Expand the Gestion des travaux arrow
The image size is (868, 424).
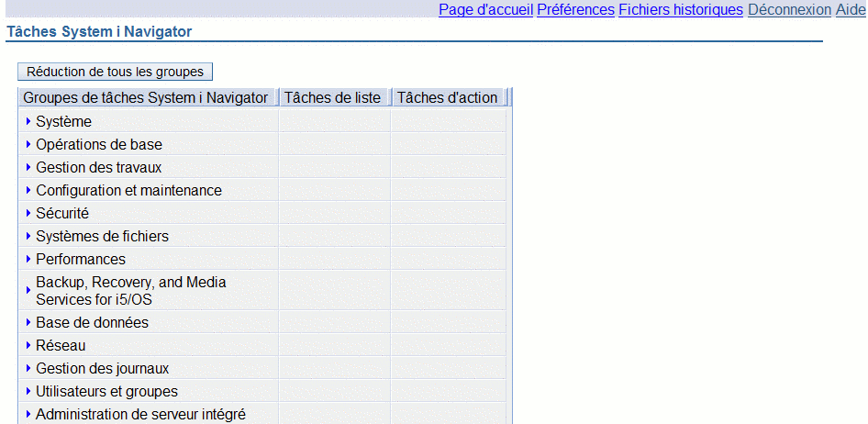point(28,167)
